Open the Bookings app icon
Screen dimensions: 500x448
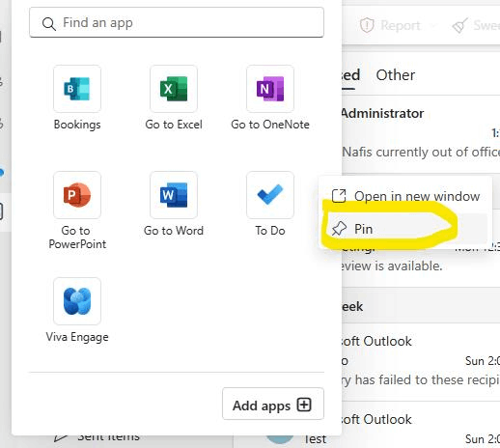[77, 89]
